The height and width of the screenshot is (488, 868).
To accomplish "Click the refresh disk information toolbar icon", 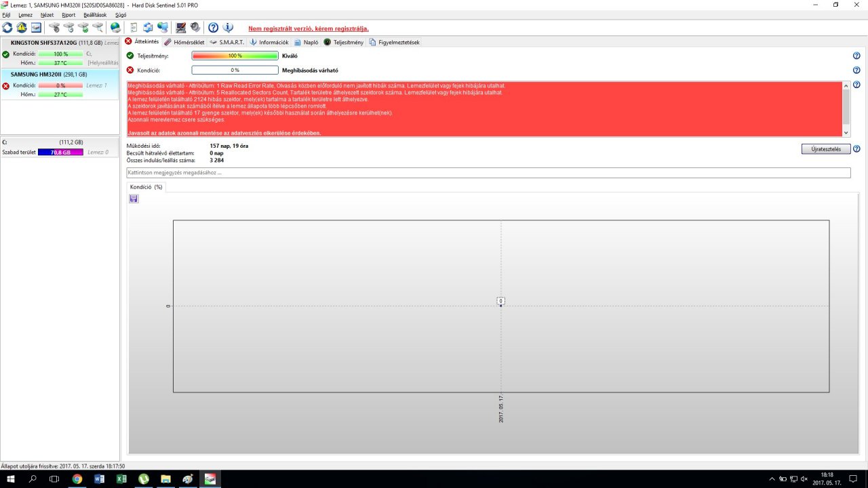I will (7, 28).
